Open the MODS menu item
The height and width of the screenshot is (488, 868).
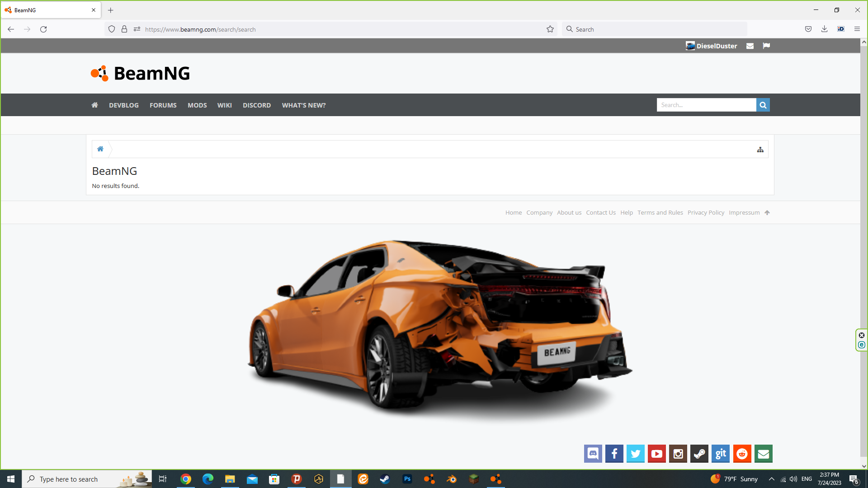click(197, 105)
